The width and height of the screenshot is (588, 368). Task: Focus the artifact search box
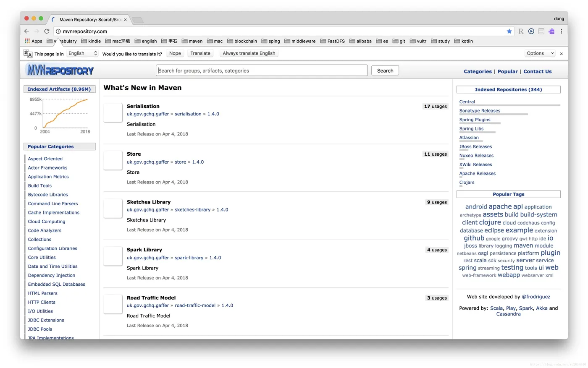pos(262,70)
